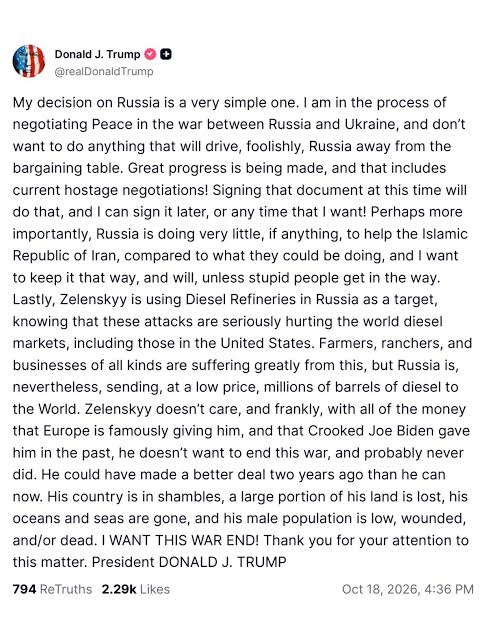
Task: Visit the @realDonaldTrump handle link
Action: point(104,71)
